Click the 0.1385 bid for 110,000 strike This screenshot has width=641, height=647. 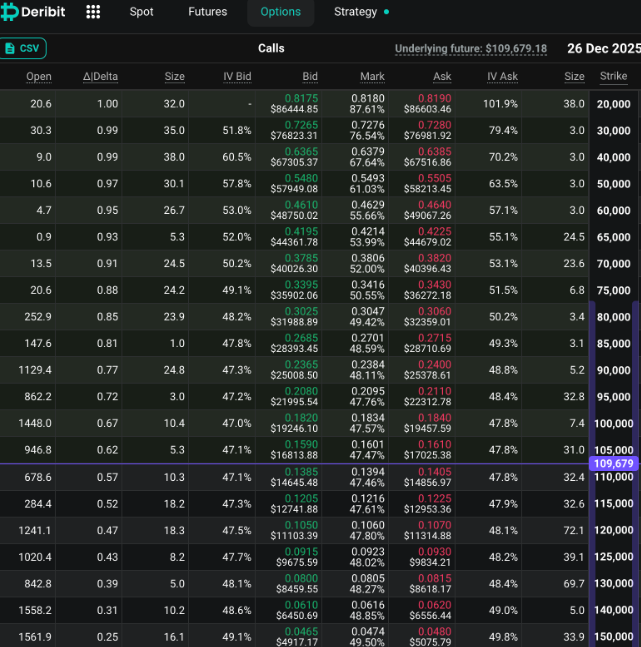[x=301, y=472]
